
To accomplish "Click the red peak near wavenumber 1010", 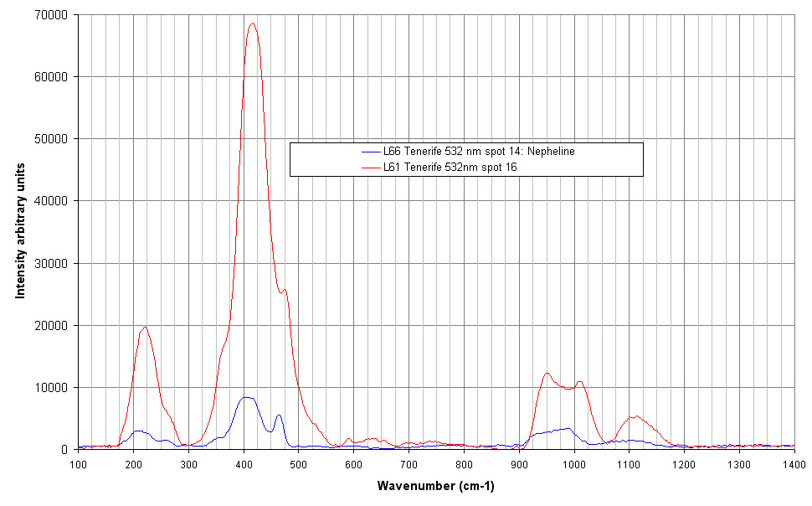I will click(579, 382).
